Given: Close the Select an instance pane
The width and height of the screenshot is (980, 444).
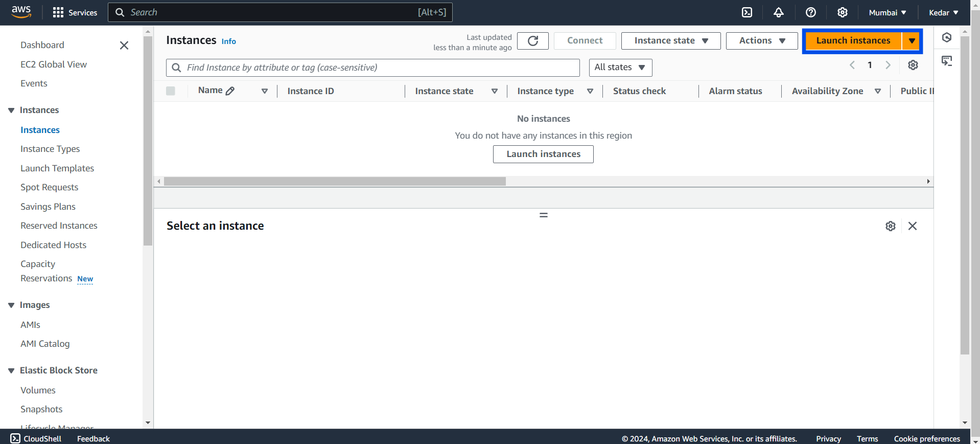Looking at the screenshot, I should coord(913,226).
